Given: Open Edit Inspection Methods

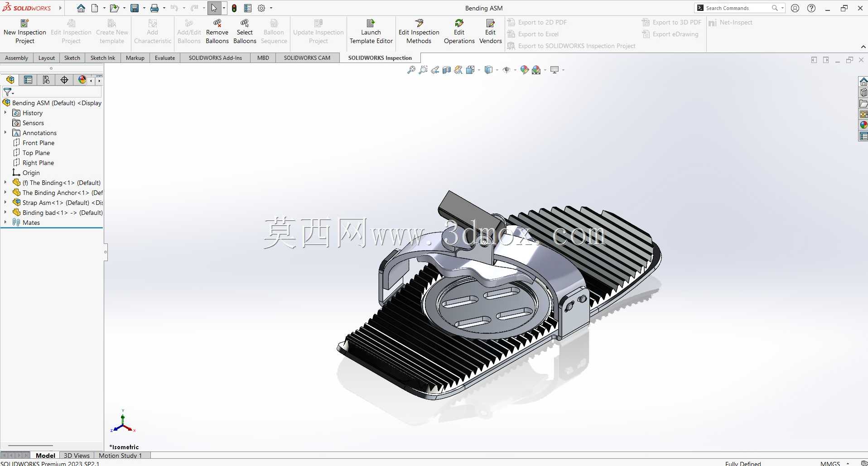Looking at the screenshot, I should pyautogui.click(x=419, y=31).
